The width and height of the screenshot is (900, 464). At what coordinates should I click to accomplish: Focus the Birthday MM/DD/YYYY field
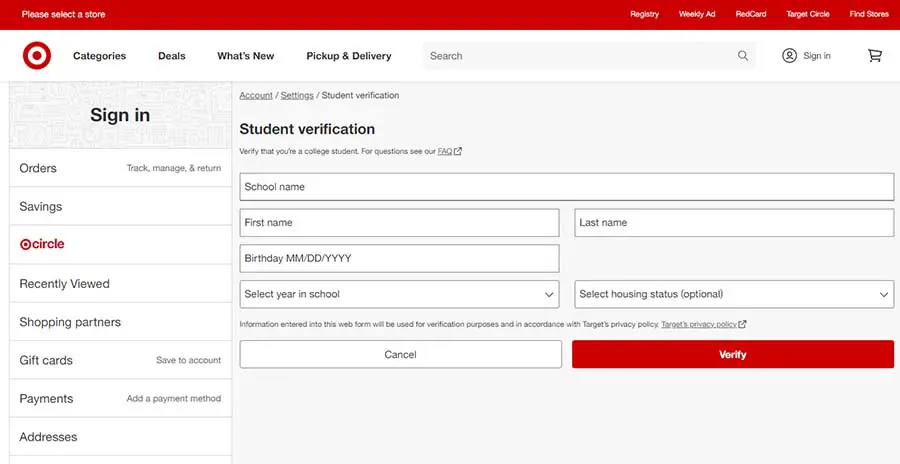tap(399, 258)
